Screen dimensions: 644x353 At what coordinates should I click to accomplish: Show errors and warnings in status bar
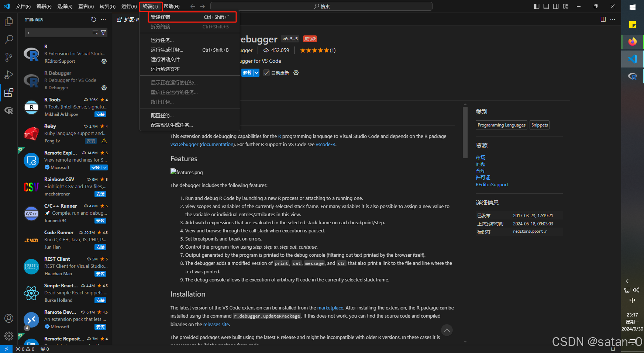tap(25, 349)
